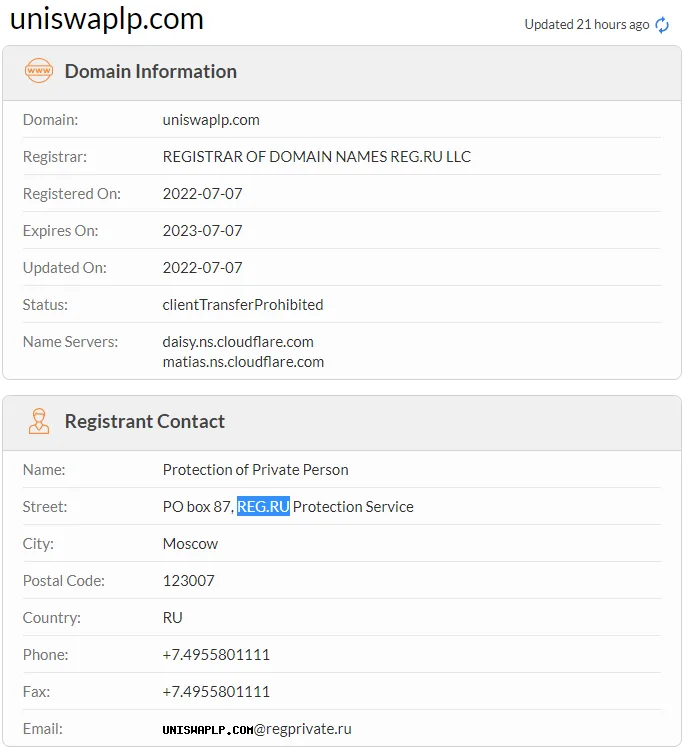Click the 'Updated 21 hours ago' text
695x752 pixels.
(587, 24)
